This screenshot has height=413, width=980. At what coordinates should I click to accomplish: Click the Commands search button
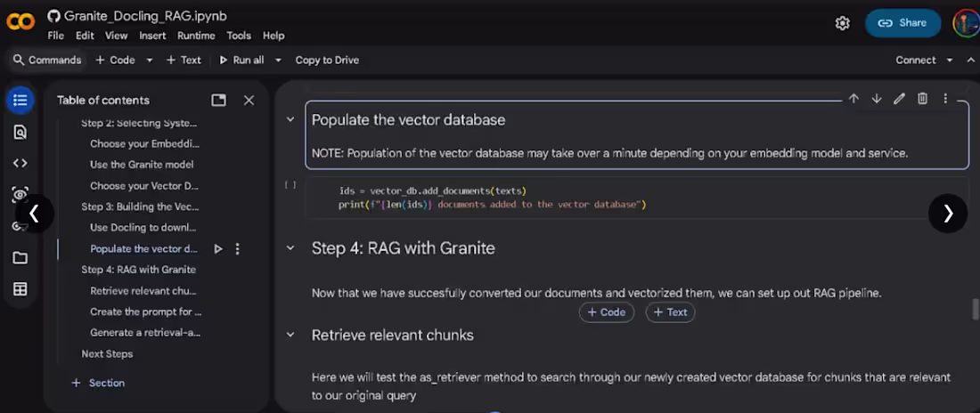coord(47,60)
